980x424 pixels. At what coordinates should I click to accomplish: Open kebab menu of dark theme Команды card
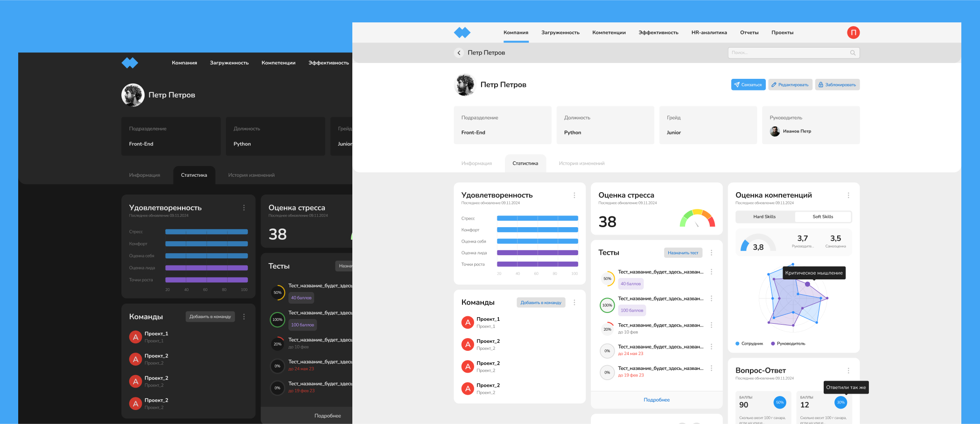point(244,317)
